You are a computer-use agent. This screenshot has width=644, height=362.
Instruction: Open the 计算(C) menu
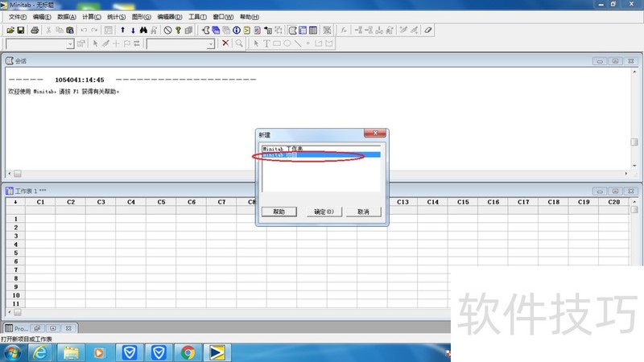(x=92, y=17)
